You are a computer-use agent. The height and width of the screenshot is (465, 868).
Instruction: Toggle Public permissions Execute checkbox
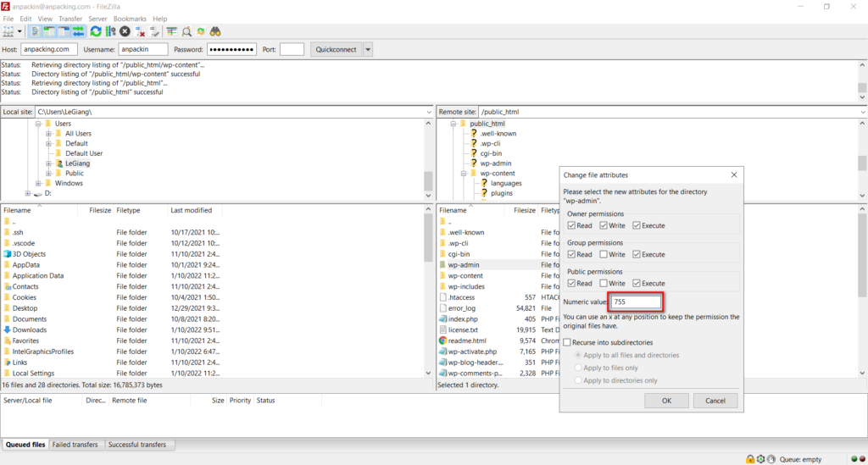point(637,283)
